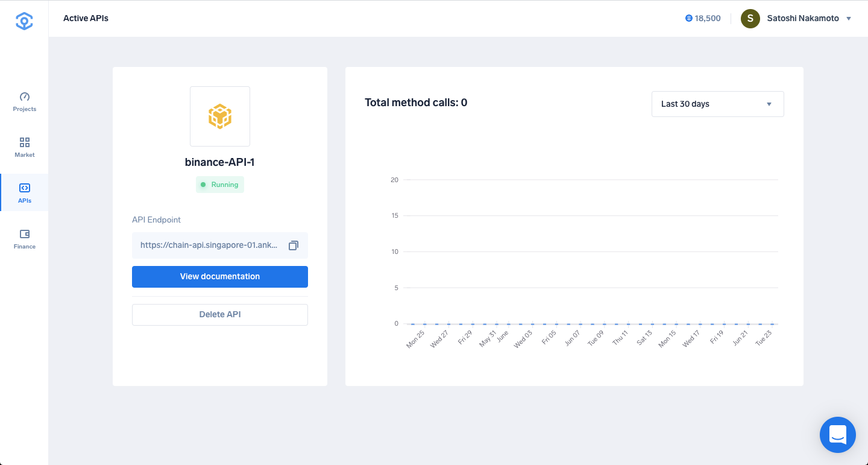Screen dimensions: 868x465
Task: Click the View documentation button
Action: coord(220,276)
